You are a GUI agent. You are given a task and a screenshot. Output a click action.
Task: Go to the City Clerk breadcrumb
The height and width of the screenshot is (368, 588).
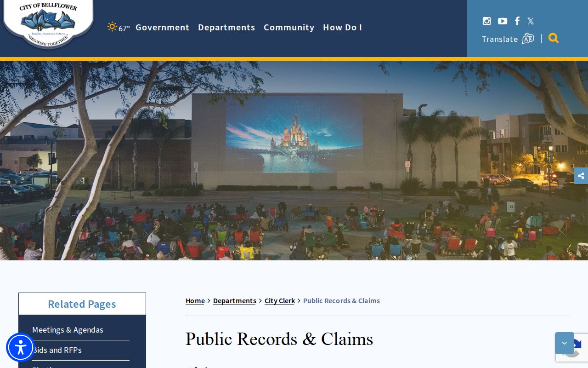tap(280, 301)
